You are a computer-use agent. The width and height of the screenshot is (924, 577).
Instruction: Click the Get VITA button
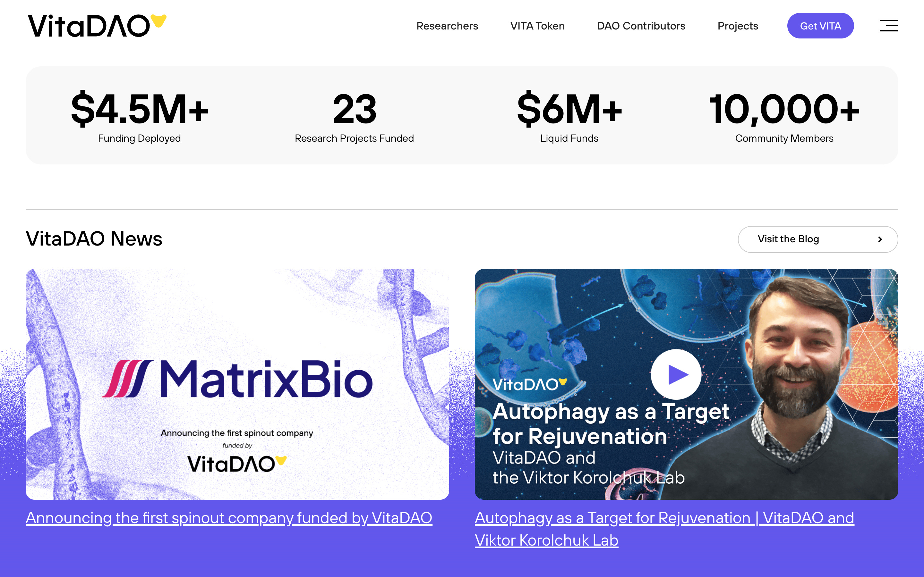click(820, 26)
